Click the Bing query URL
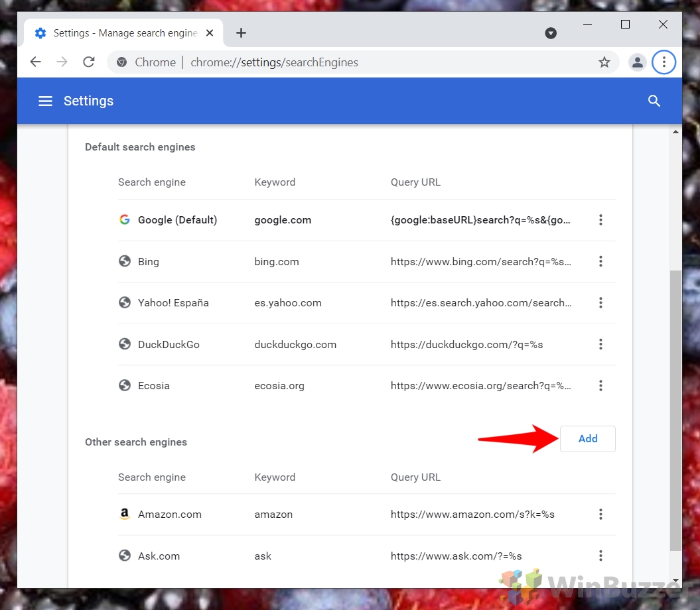Viewport: 700px width, 610px height. [x=481, y=262]
